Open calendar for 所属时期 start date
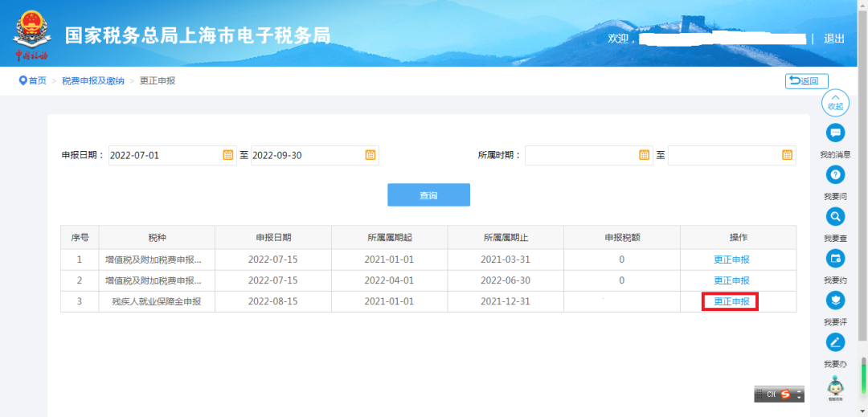Viewport: 868px width, 417px height. tap(644, 155)
